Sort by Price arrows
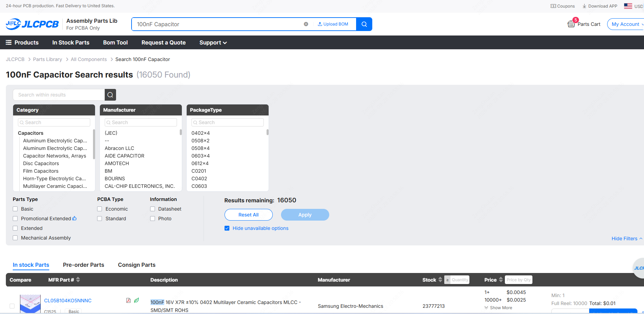 501,280
